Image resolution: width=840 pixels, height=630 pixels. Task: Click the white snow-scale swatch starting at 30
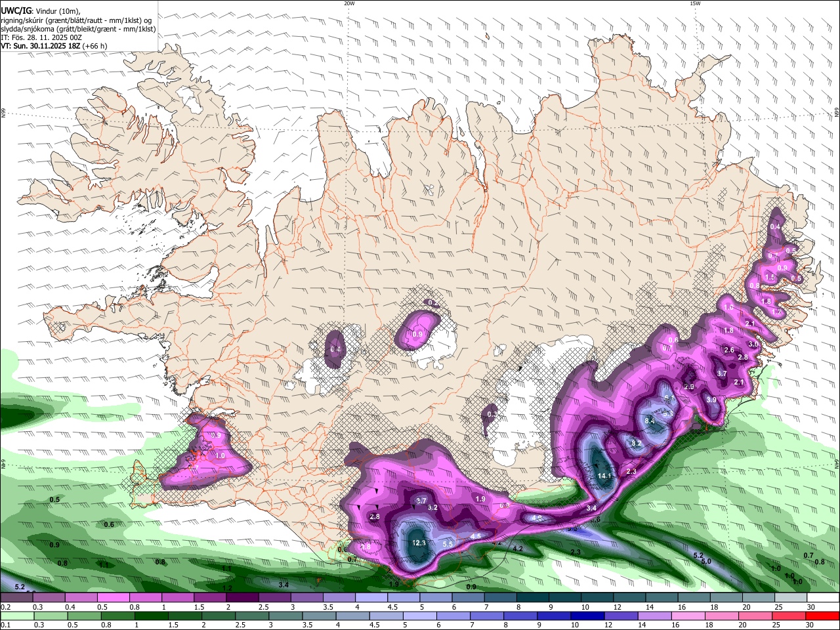pyautogui.click(x=823, y=598)
